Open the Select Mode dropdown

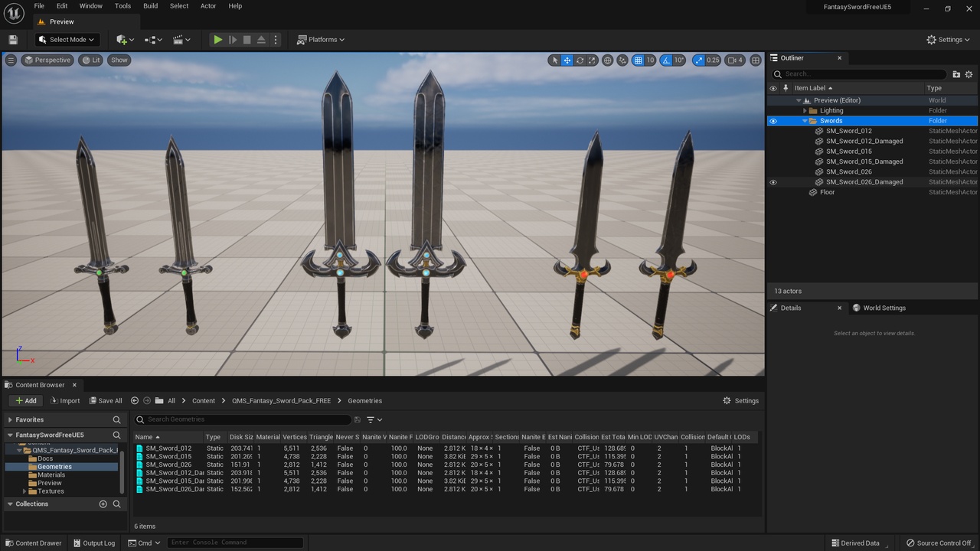click(x=67, y=40)
